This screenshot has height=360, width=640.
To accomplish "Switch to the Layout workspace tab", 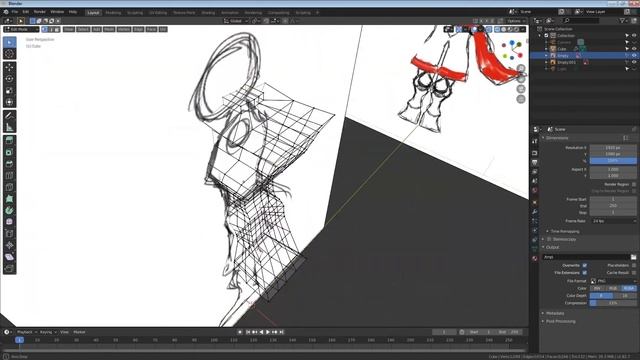I will pos(93,13).
